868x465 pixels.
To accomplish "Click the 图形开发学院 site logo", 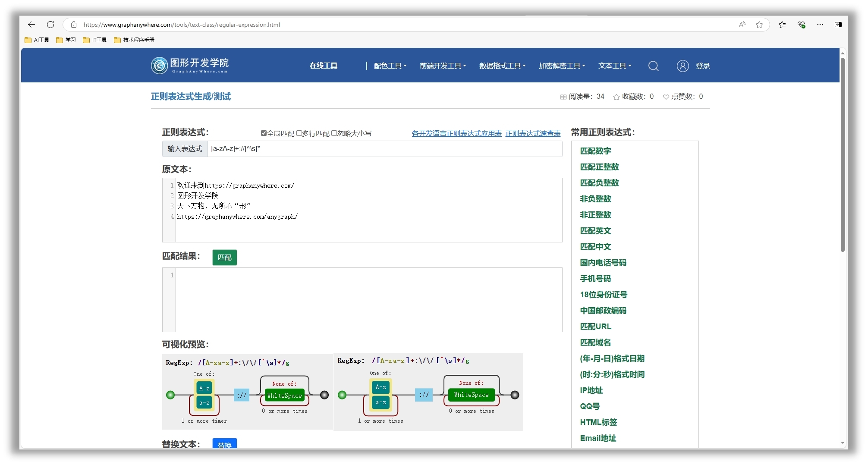I will coord(190,65).
